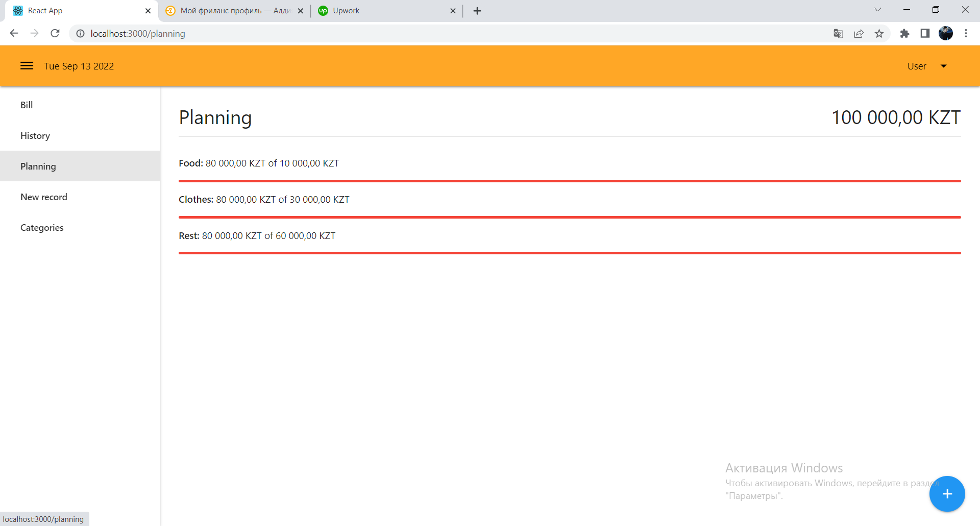Go to New record in sidebar

pyautogui.click(x=80, y=197)
